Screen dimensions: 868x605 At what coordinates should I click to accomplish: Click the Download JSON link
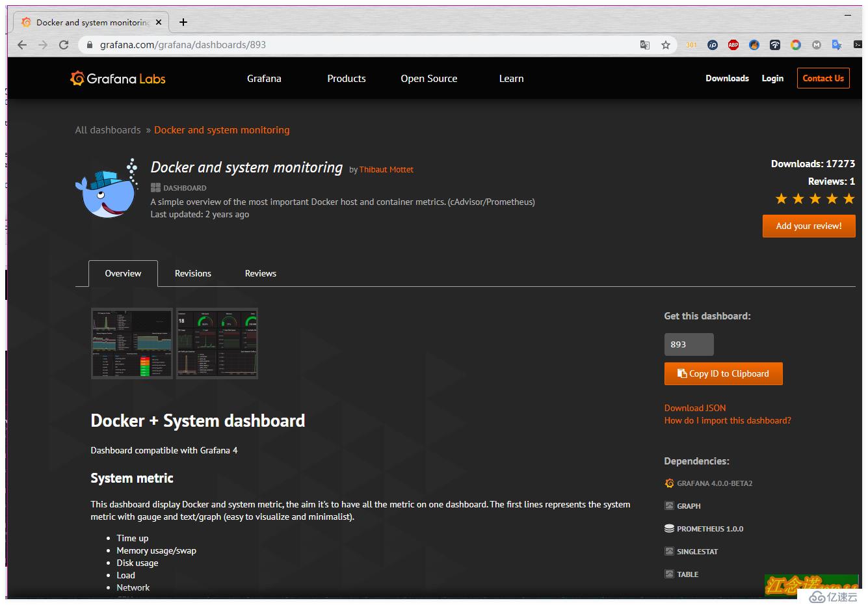point(695,409)
